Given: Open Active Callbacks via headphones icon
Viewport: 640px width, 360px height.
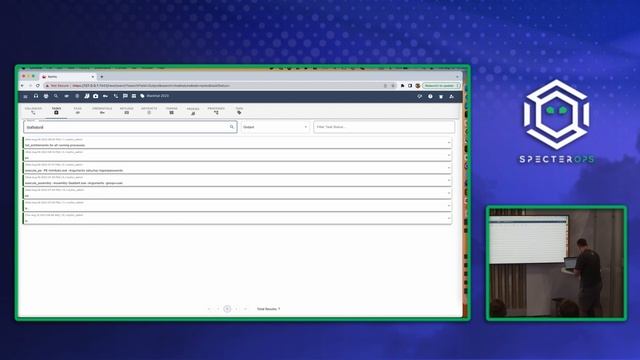Looking at the screenshot, I should point(36,96).
